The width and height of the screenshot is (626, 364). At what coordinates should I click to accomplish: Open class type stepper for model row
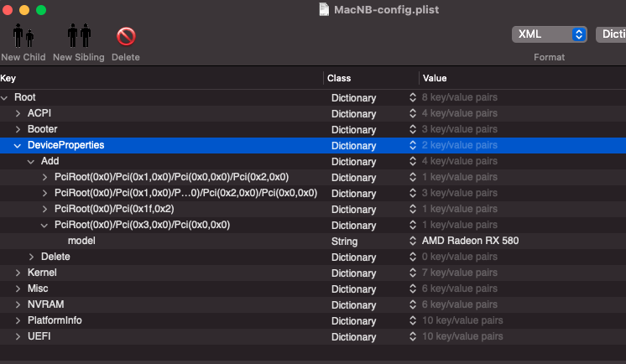(x=413, y=242)
